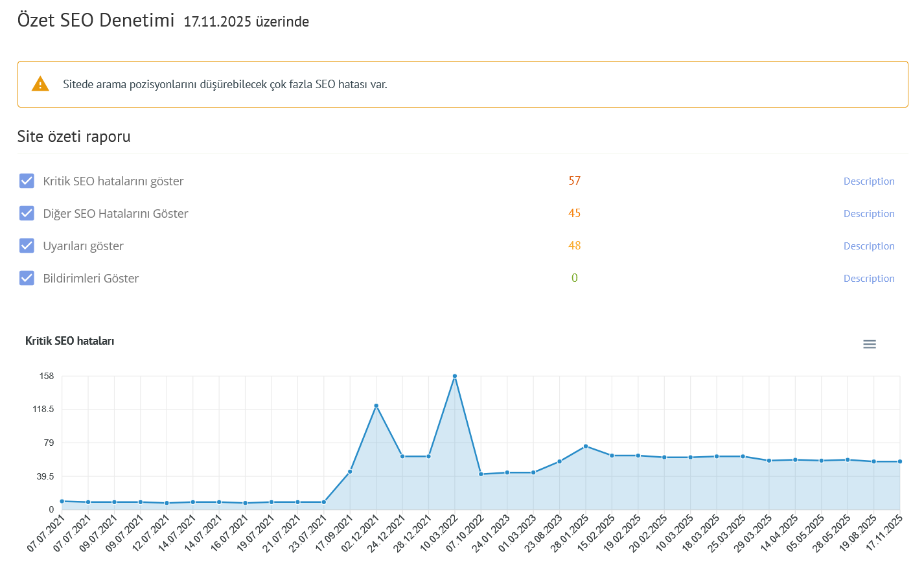Uncheck "Kritik SEO hatalarını göster"
The image size is (924, 567).
click(x=27, y=181)
